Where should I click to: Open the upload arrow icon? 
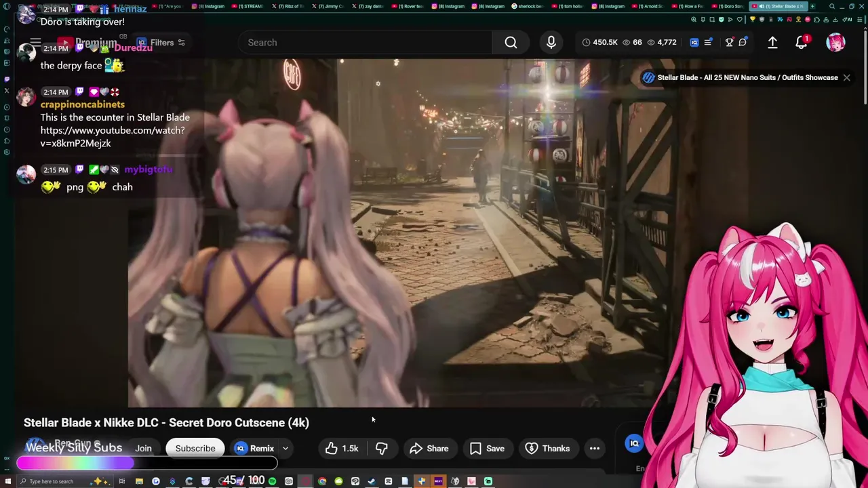[x=772, y=43]
